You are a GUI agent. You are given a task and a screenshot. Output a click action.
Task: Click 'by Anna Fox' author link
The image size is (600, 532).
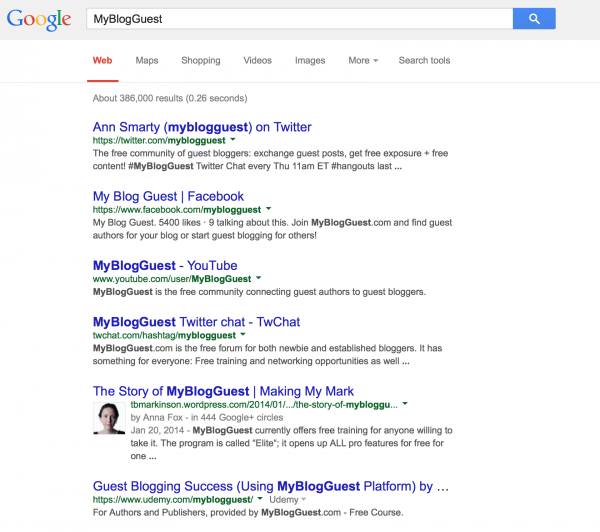[157, 418]
